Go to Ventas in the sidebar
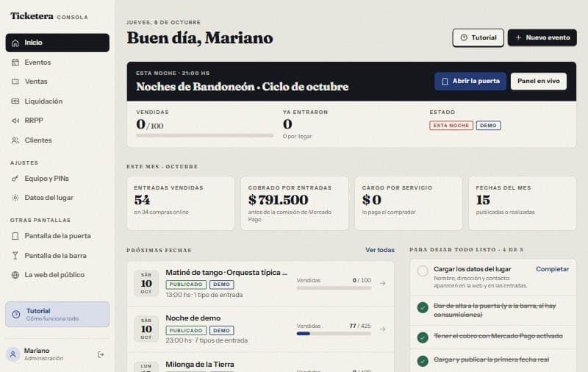 [x=57, y=82]
